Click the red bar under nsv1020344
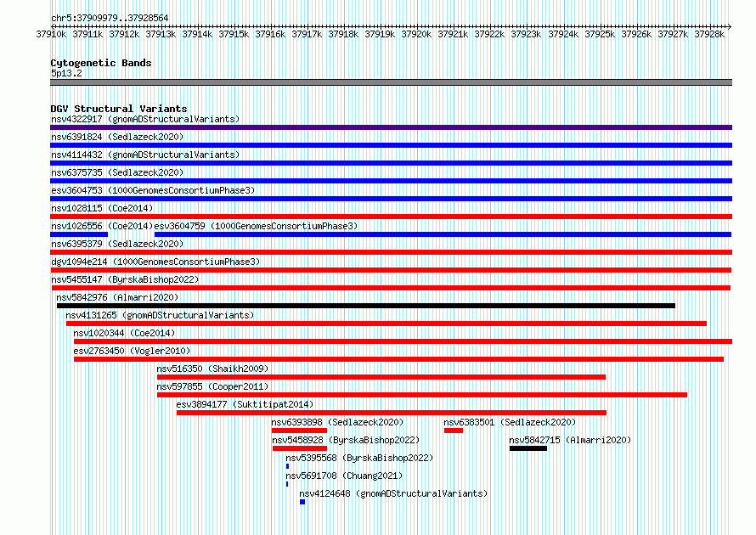The image size is (756, 535). click(x=403, y=341)
